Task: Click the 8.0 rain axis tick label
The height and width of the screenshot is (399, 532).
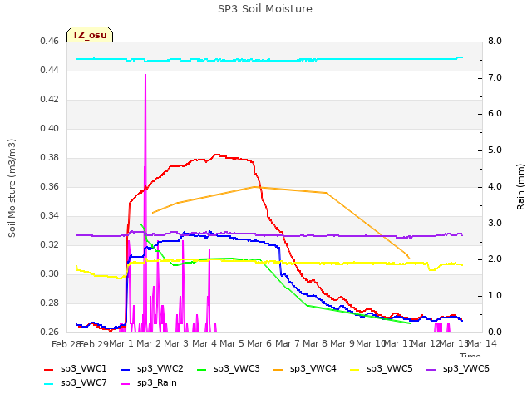Action: click(x=495, y=42)
